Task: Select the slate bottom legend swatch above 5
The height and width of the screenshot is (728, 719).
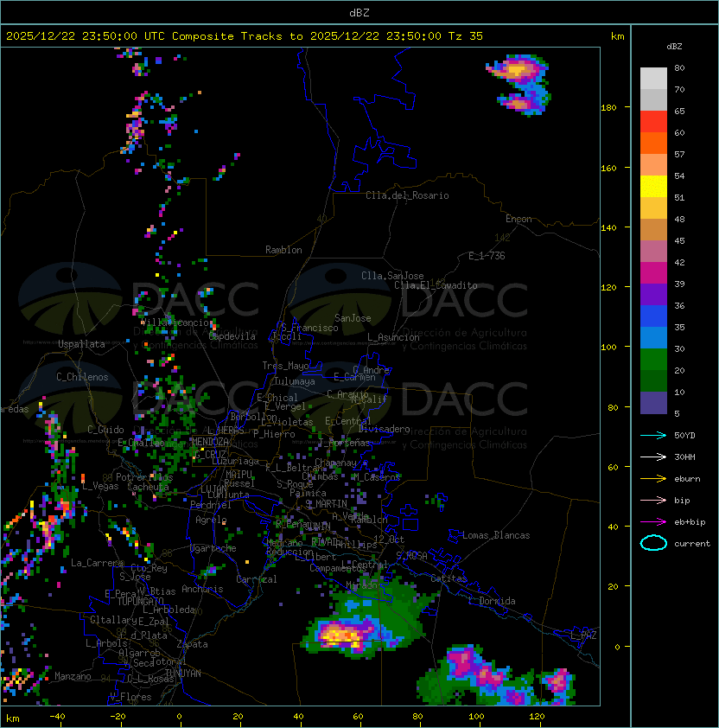Action: (653, 403)
